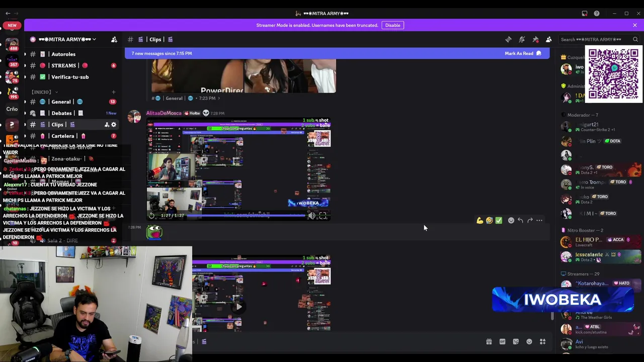The width and height of the screenshot is (644, 362).
Task: Toggle volume on the first video
Action: 311,216
